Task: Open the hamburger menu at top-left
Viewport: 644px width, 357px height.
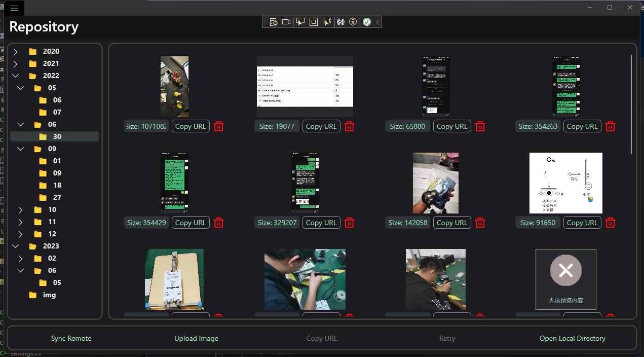Action: click(14, 8)
